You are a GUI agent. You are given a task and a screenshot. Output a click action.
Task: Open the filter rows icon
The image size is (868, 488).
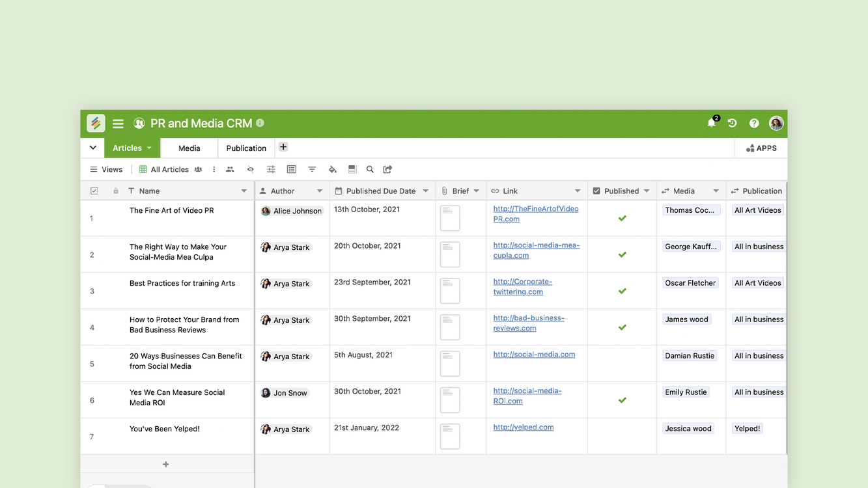pos(312,169)
